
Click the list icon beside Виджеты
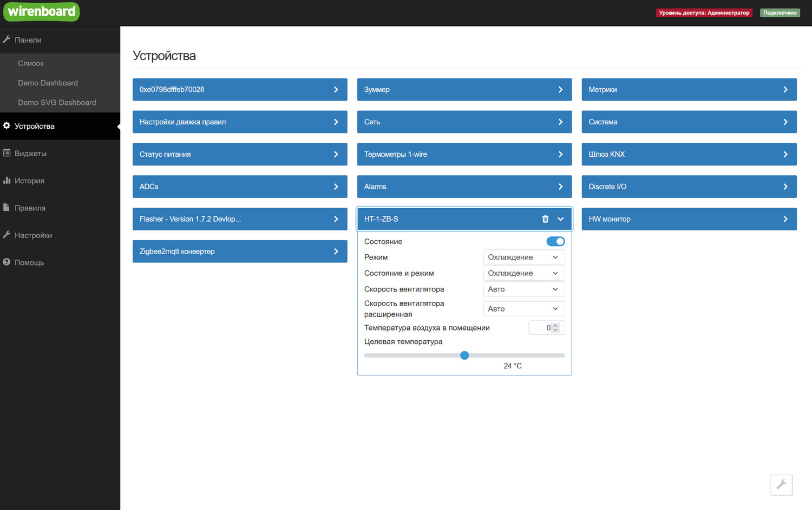tap(6, 153)
